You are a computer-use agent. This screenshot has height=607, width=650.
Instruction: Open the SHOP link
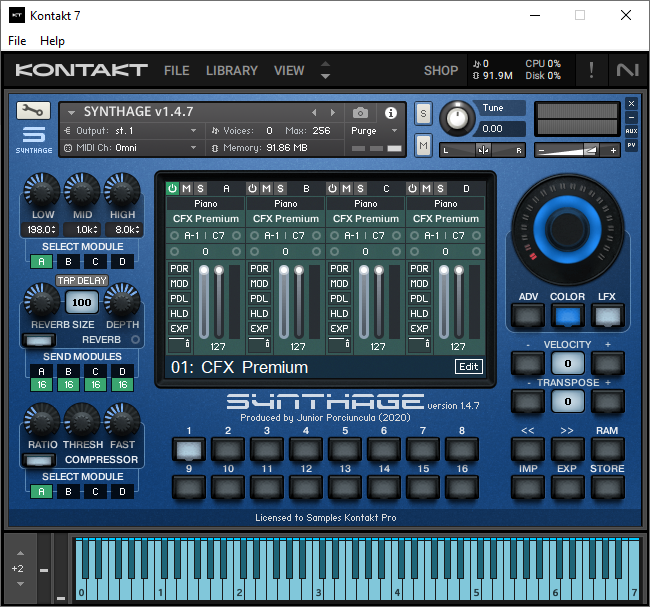click(441, 70)
